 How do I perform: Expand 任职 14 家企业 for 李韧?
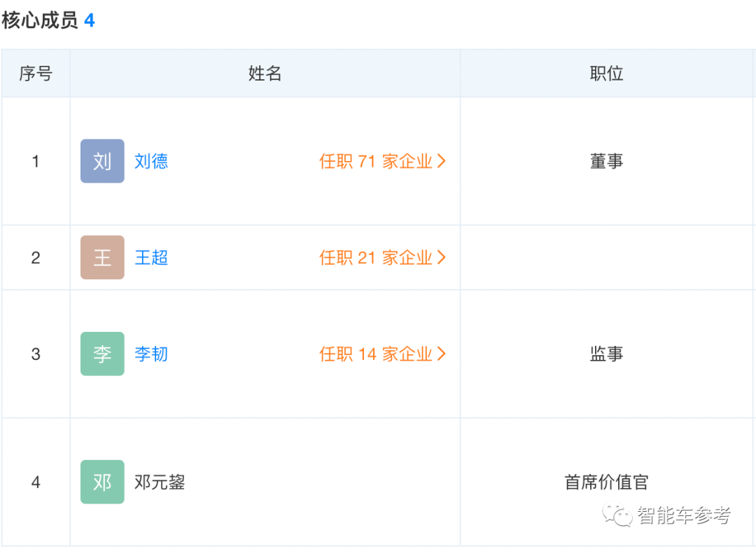click(382, 354)
